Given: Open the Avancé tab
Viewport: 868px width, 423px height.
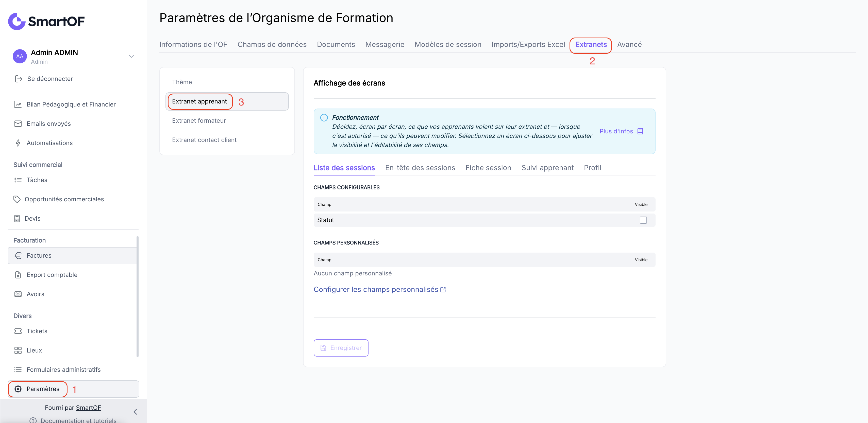Looking at the screenshot, I should tap(629, 44).
